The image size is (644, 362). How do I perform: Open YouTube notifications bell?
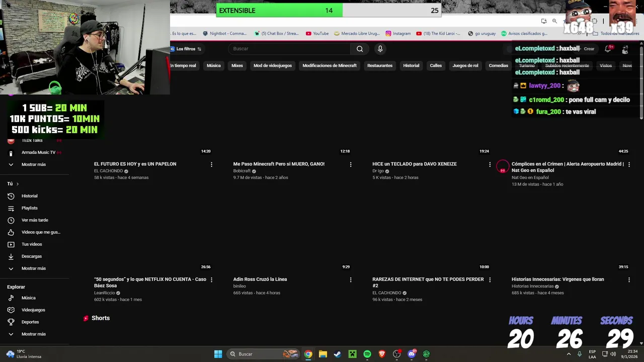(608, 49)
